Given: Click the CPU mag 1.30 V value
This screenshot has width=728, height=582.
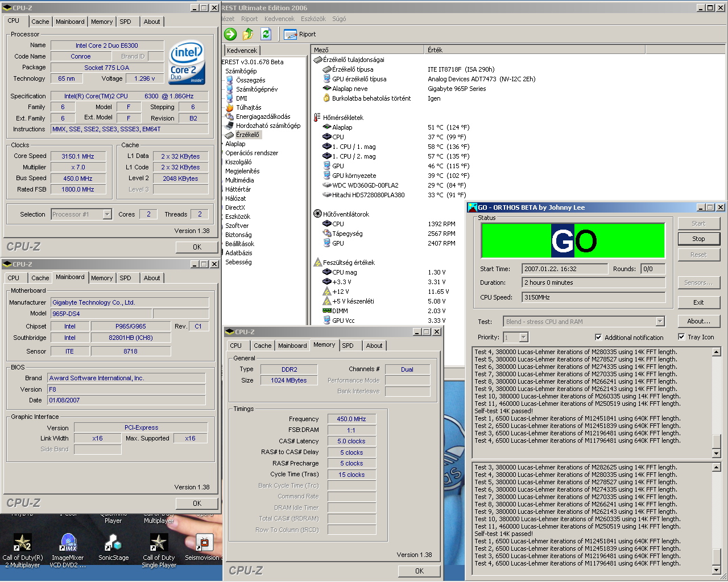Looking at the screenshot, I should 437,272.
